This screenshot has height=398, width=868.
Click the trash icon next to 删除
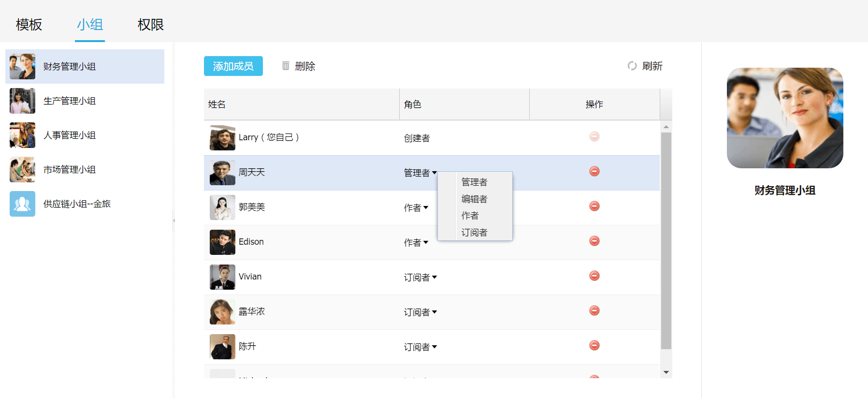click(286, 66)
